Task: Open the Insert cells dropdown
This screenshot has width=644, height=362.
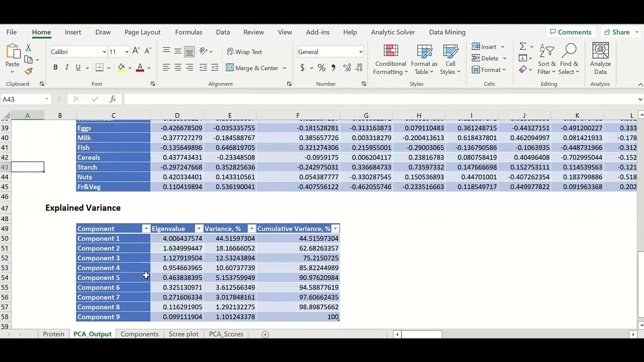Action: (503, 47)
